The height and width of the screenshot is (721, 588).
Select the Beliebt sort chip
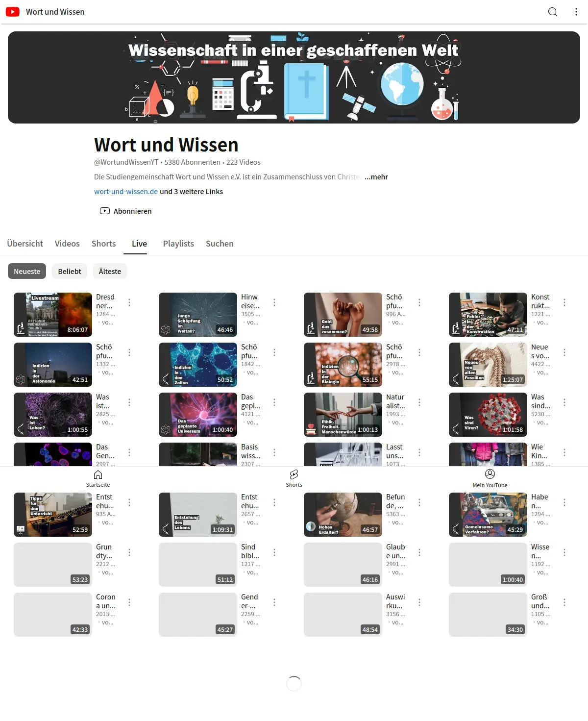(70, 271)
